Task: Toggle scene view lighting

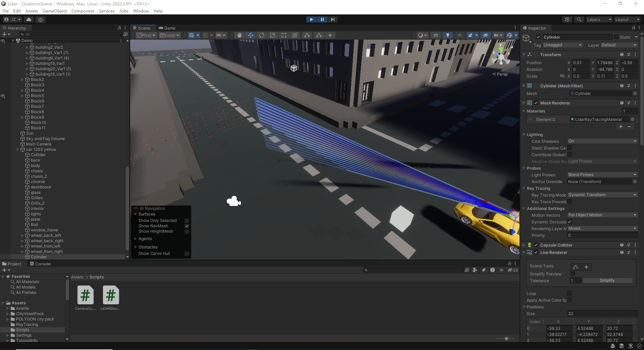Action: 448,35
